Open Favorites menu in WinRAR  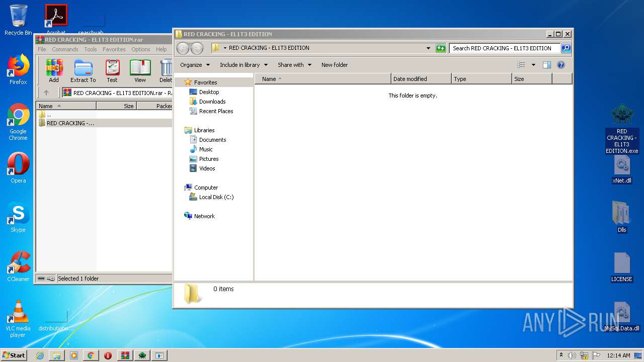[114, 49]
